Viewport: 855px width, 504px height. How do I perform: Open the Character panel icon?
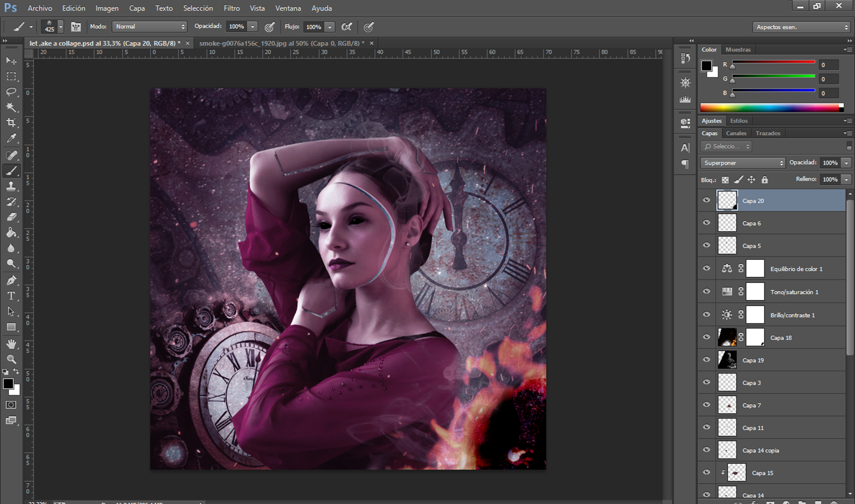[x=685, y=148]
